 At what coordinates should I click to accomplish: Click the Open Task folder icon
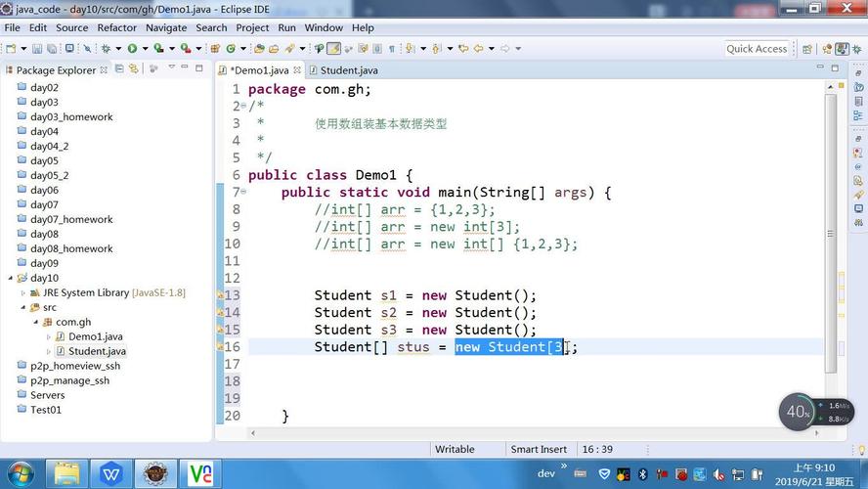tap(274, 49)
